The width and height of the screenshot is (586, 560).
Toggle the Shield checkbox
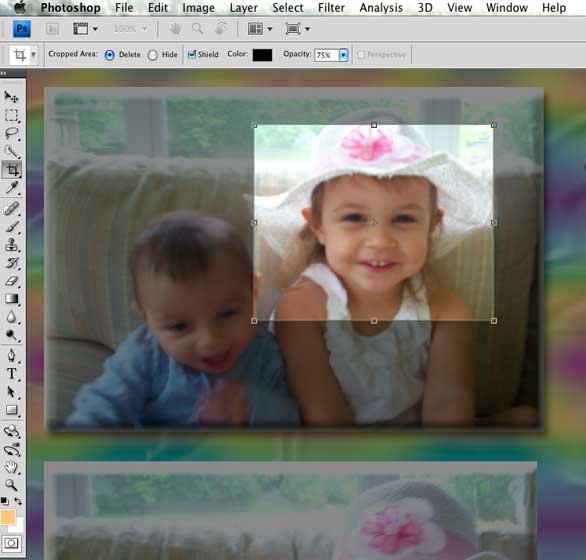click(192, 55)
